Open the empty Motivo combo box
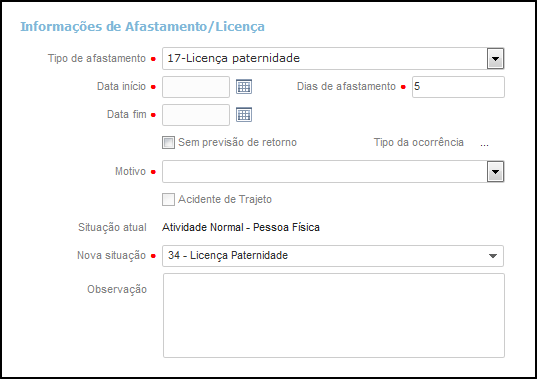This screenshot has width=537, height=379. 333,171
